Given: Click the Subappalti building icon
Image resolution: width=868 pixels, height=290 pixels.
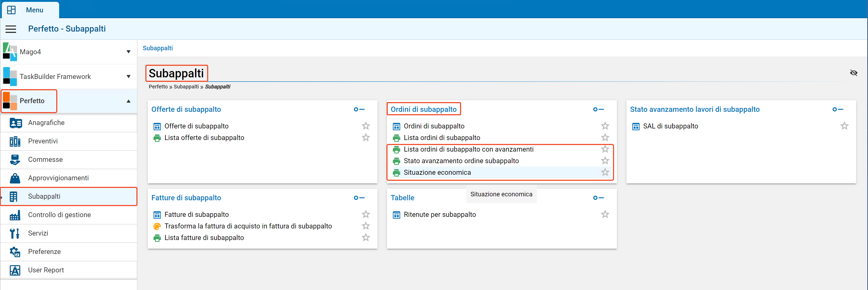Looking at the screenshot, I should (x=13, y=197).
